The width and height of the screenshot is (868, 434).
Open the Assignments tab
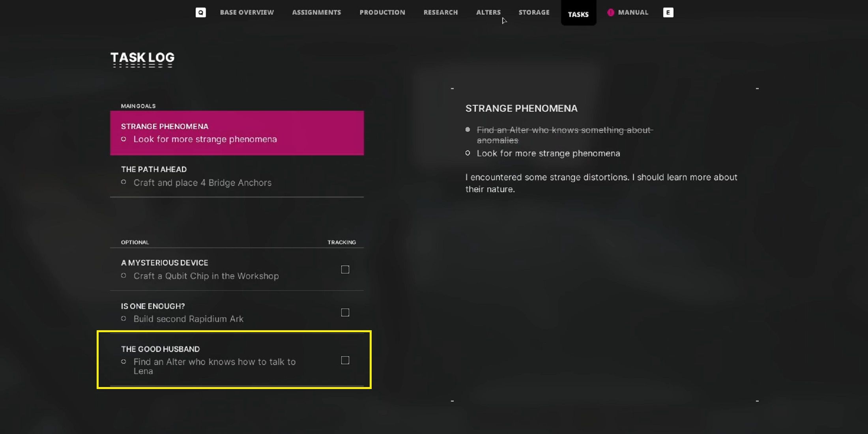coord(316,13)
